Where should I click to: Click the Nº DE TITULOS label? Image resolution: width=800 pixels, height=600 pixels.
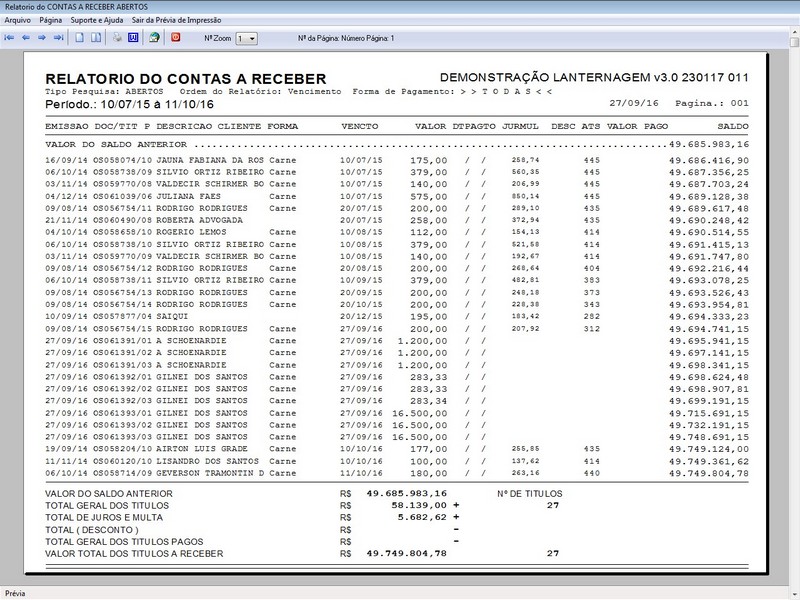tap(530, 494)
